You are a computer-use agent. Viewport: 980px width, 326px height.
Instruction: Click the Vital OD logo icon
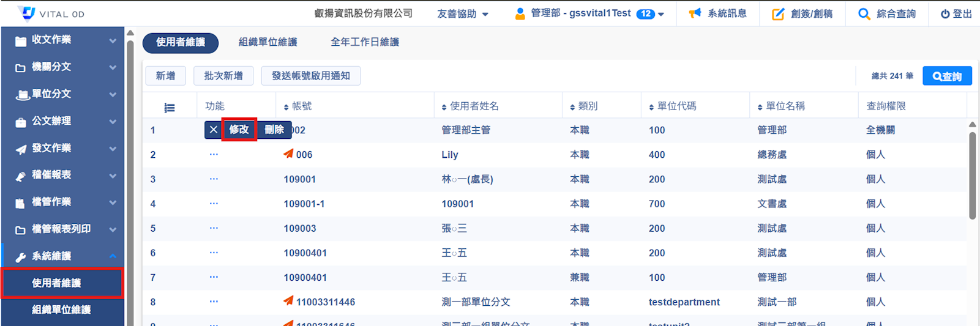click(27, 13)
